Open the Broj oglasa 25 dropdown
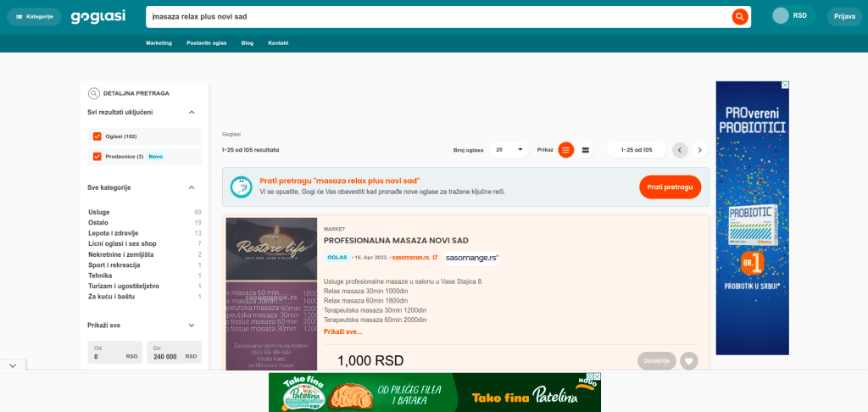The width and height of the screenshot is (868, 412). [x=509, y=150]
